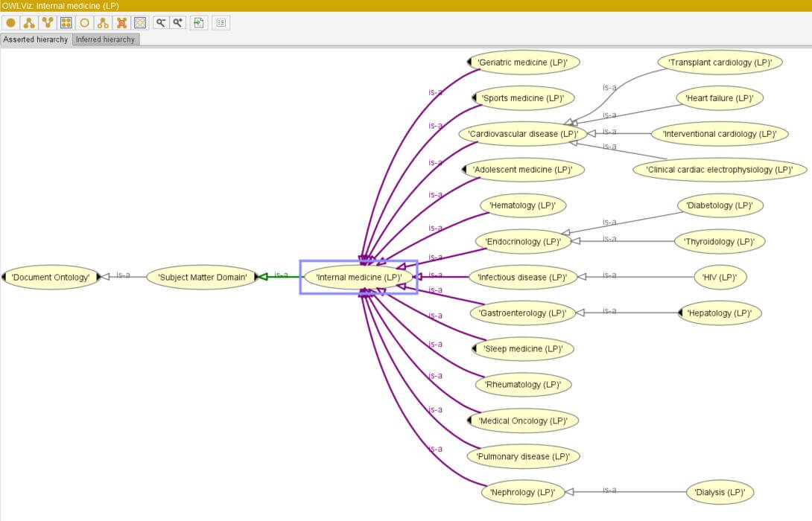The height and width of the screenshot is (521, 812).
Task: Expand children arrow on Geriatric medicine node
Action: [469, 62]
